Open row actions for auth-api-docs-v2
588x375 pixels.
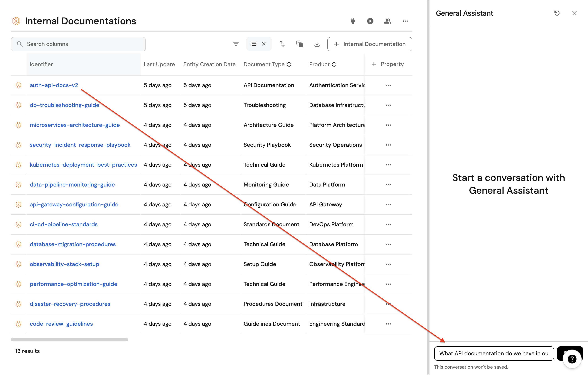(x=388, y=85)
